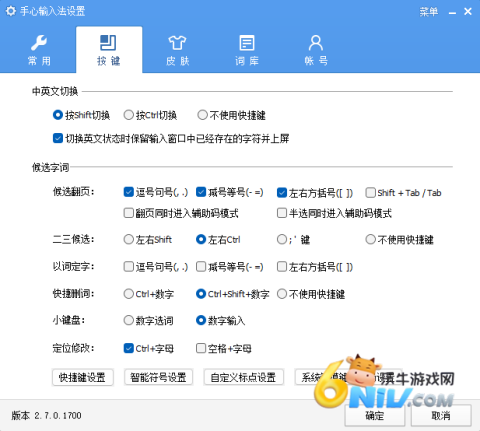Minimize the settings window

452,12
